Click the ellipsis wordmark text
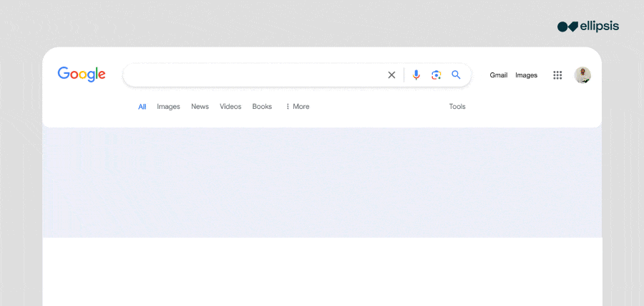The height and width of the screenshot is (306, 644). (x=600, y=27)
